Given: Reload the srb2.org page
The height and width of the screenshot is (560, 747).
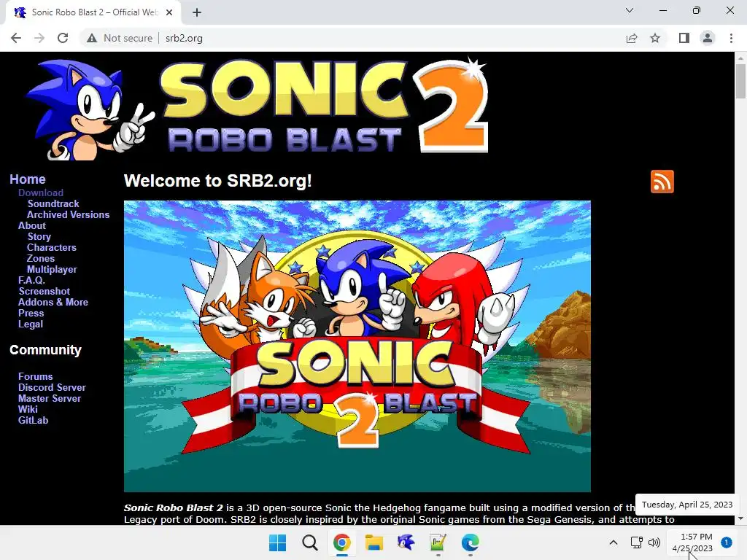Looking at the screenshot, I should 63,38.
